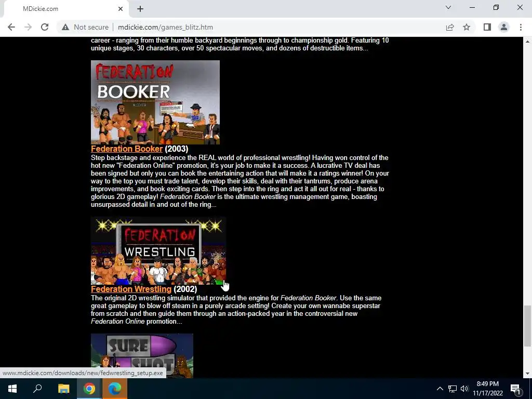
Task: Click the scrollbar down arrow
Action: point(527,374)
